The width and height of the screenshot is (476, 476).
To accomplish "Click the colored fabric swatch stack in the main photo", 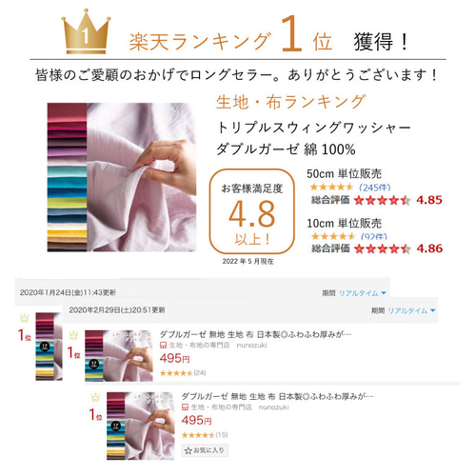I will coord(67,177).
